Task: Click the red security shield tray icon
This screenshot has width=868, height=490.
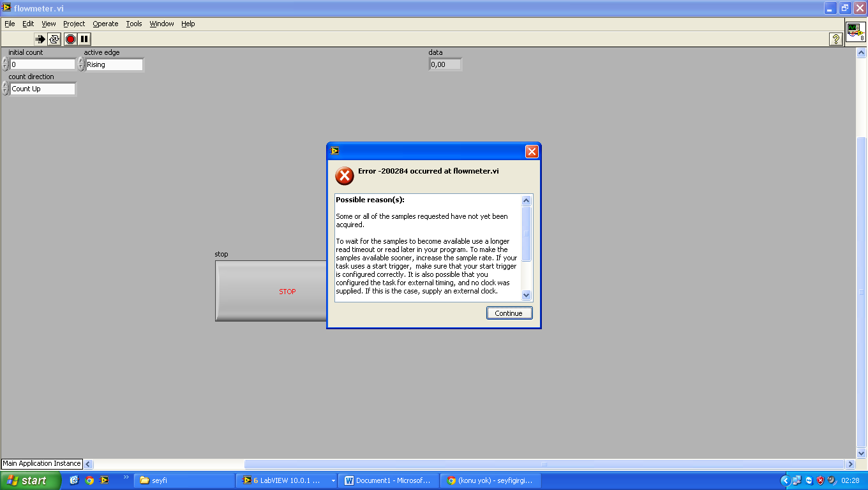Action: 821,480
